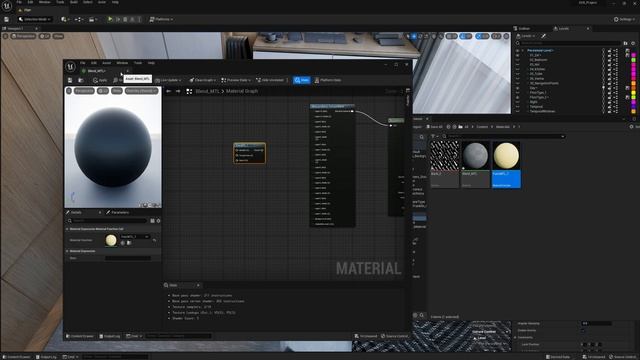Open the cinematics dropdown in the main toolbar

[92, 19]
